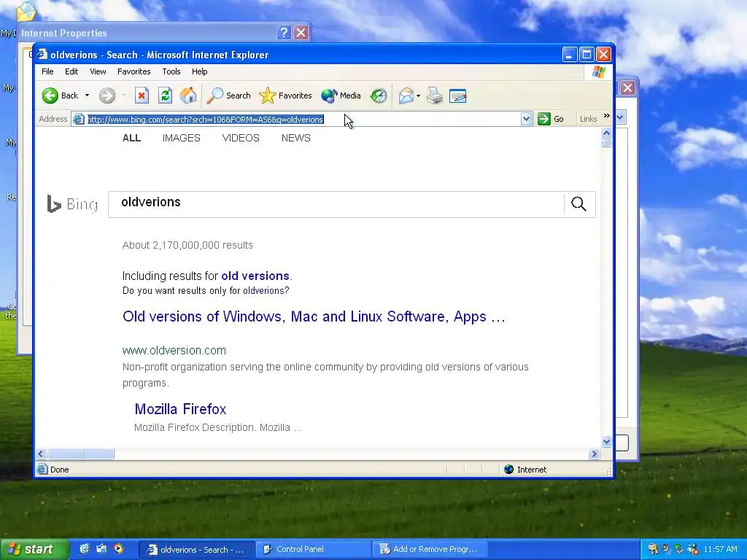Switch to the IMAGES results tab
Viewport: 747px width, 560px height.
coord(182,138)
